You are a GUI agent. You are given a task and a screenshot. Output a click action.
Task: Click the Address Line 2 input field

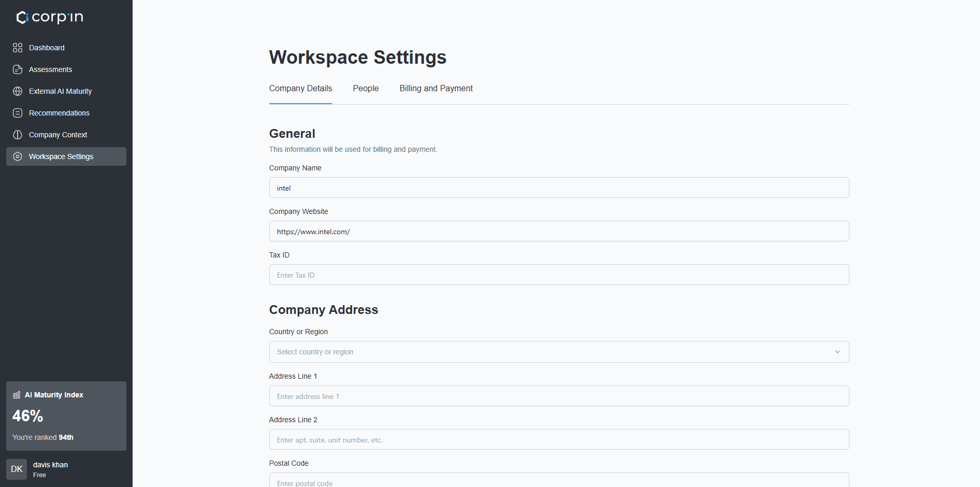tap(559, 439)
